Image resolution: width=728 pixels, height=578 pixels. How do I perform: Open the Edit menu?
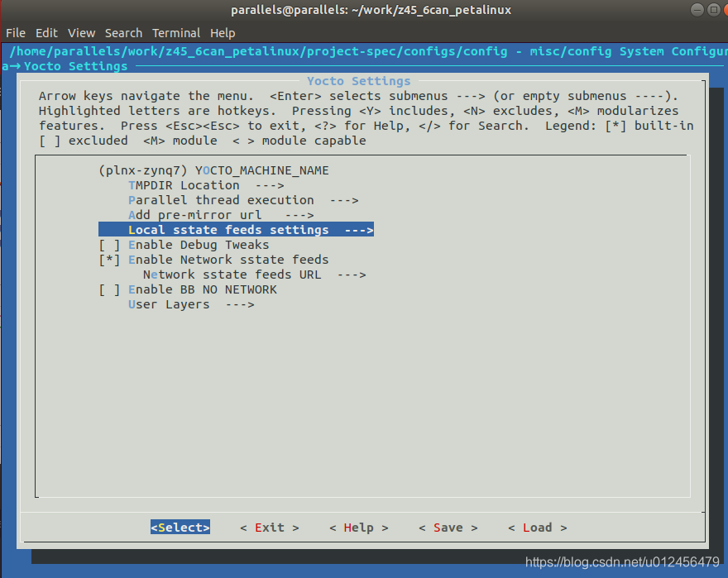(46, 33)
